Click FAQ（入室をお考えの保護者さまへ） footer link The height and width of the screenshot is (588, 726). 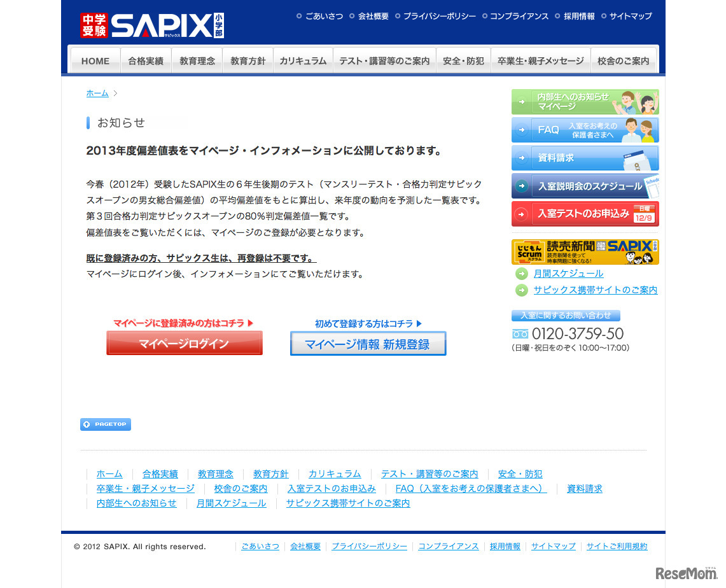tap(471, 489)
